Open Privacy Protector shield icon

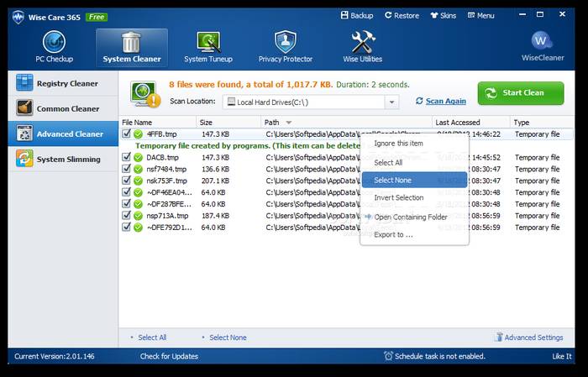[x=286, y=42]
